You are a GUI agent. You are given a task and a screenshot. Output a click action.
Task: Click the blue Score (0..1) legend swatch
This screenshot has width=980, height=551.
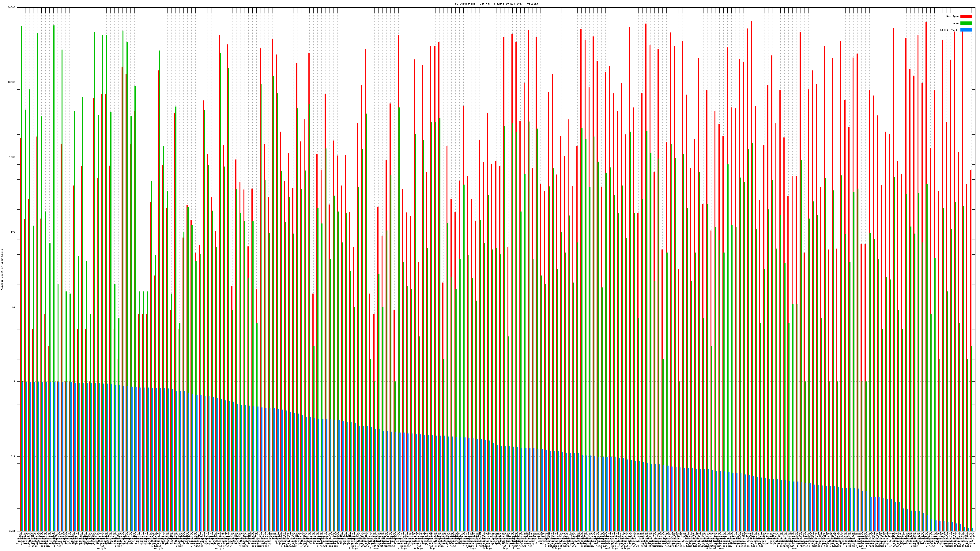pos(966,30)
